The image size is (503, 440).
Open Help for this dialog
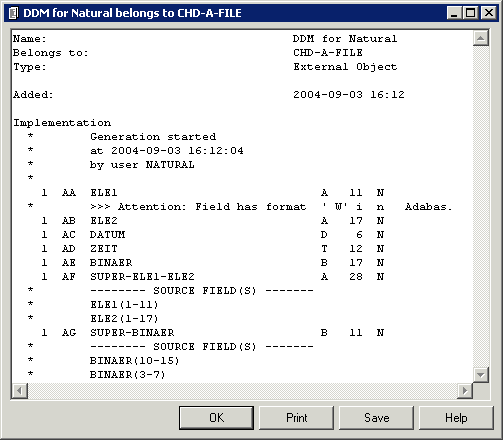(456, 418)
